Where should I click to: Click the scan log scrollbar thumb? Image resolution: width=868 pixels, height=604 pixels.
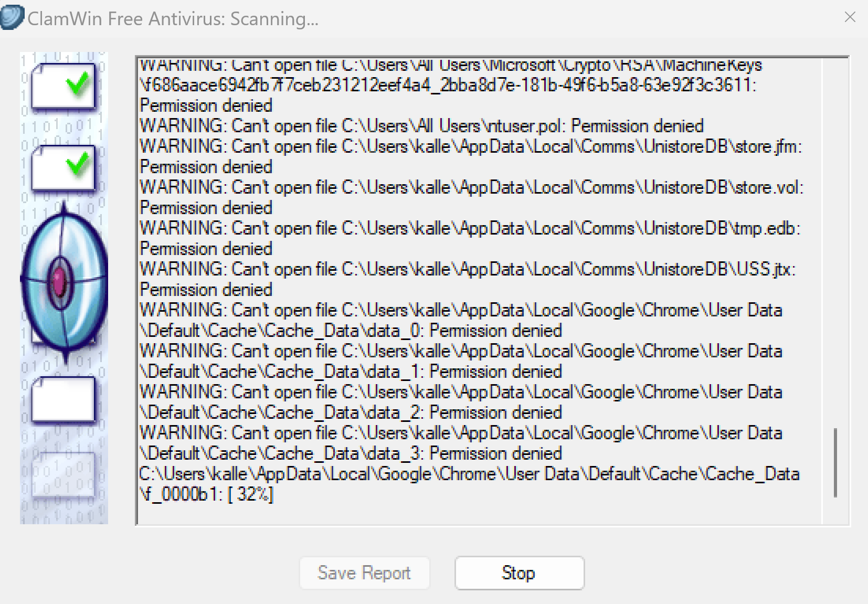(835, 462)
